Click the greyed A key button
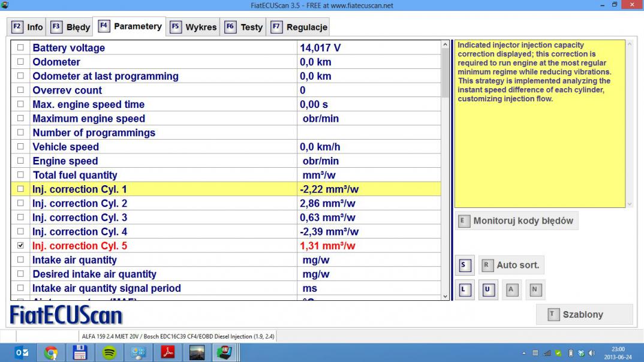The height and width of the screenshot is (362, 644). click(511, 290)
